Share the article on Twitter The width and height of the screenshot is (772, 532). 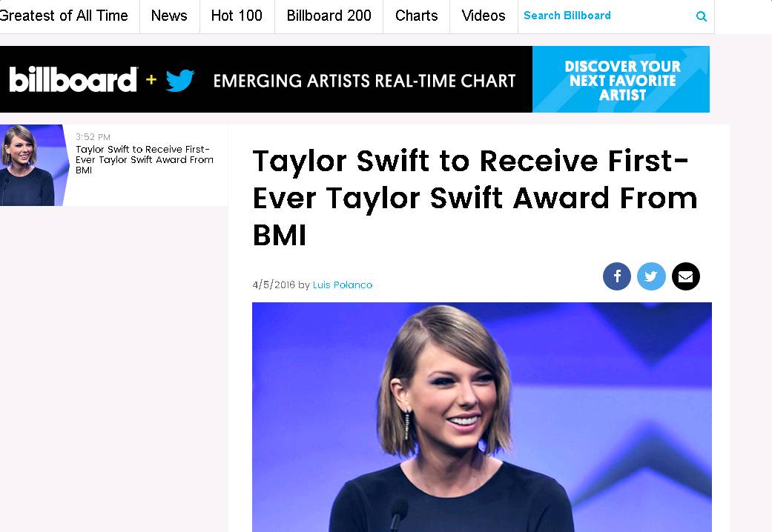[x=651, y=276]
